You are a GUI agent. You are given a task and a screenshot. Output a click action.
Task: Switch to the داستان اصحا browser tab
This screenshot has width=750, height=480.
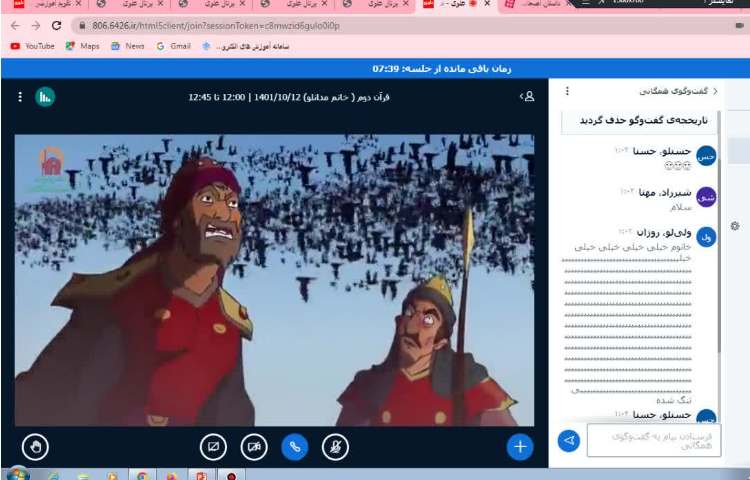[536, 4]
